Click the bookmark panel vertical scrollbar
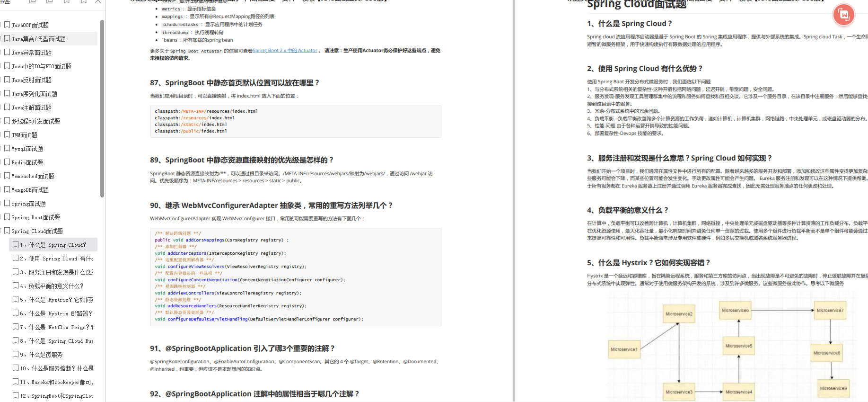Image resolution: width=868 pixels, height=402 pixels. 102,108
